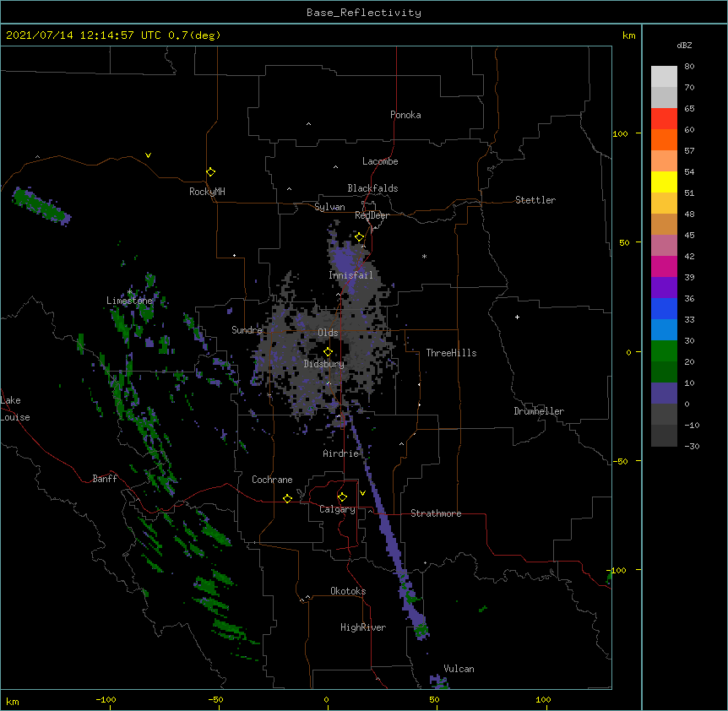Select the yellow 54 dBZ swatch
Screen dimensions: 728x711
(x=664, y=182)
